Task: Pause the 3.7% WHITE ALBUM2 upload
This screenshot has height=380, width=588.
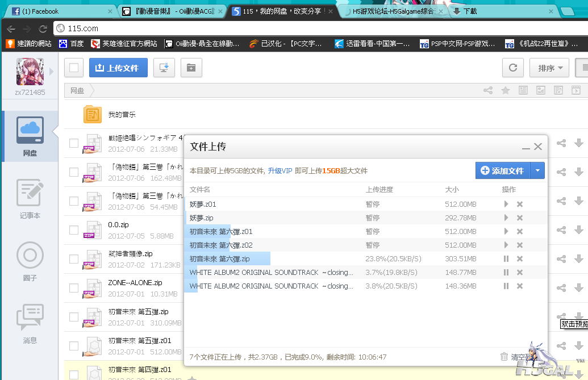Action: [506, 273]
